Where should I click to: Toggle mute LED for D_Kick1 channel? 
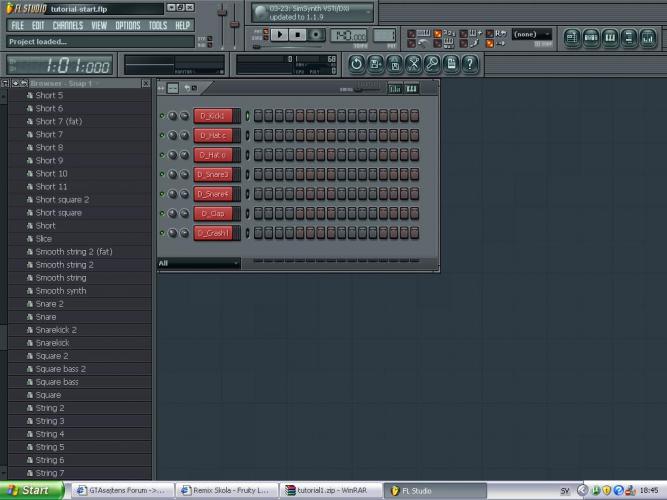pos(161,116)
